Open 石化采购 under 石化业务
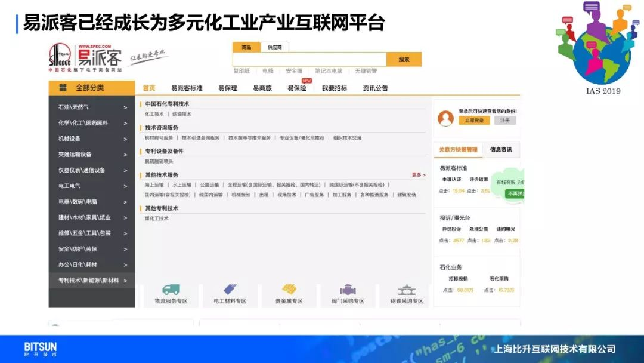 (499, 279)
